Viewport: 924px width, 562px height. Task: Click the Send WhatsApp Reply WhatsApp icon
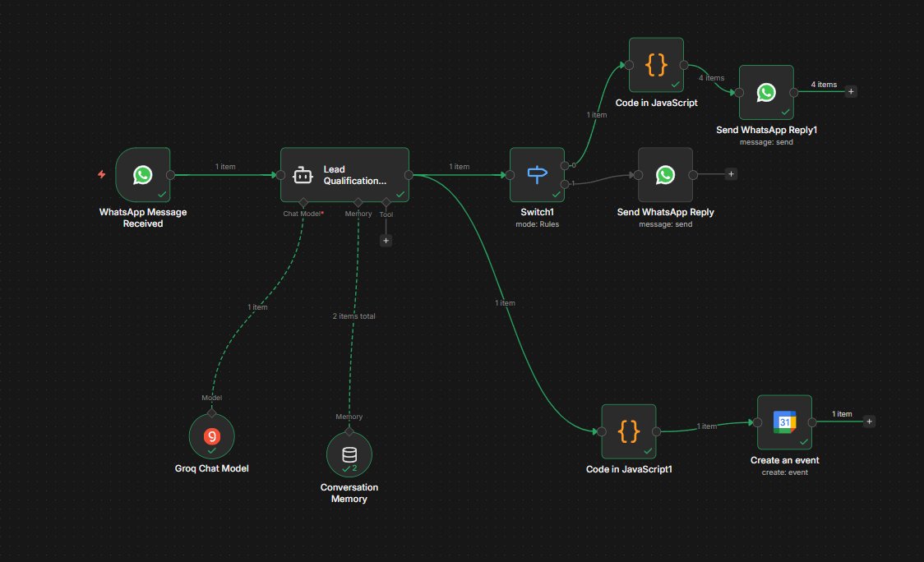click(666, 174)
